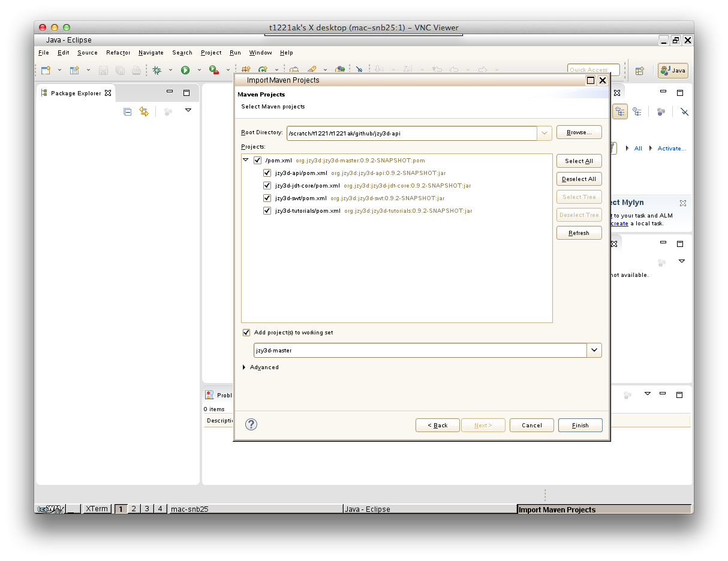Minimize the Package Explorer view
Viewport: 728px width, 561px height.
pyautogui.click(x=170, y=92)
